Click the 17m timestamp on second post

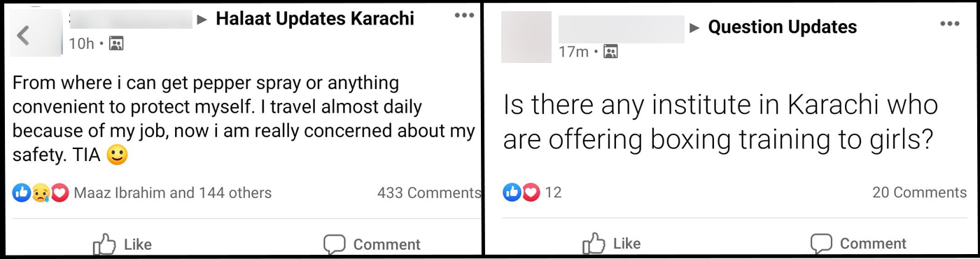(x=573, y=52)
